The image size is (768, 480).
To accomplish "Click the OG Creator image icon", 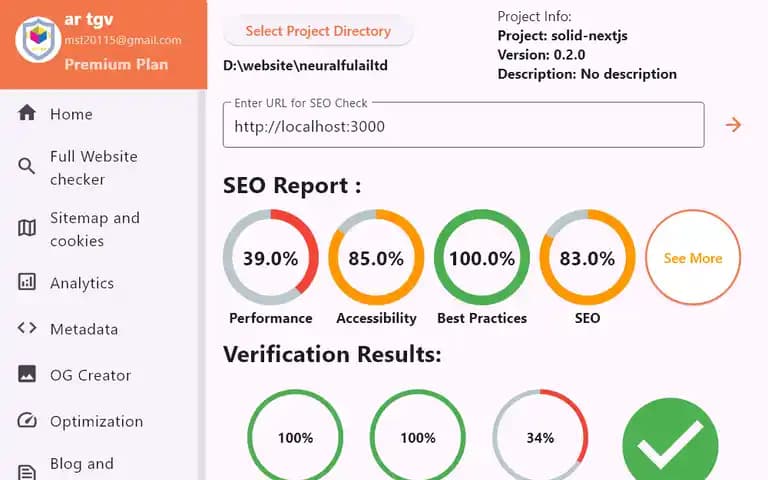I will (x=27, y=374).
